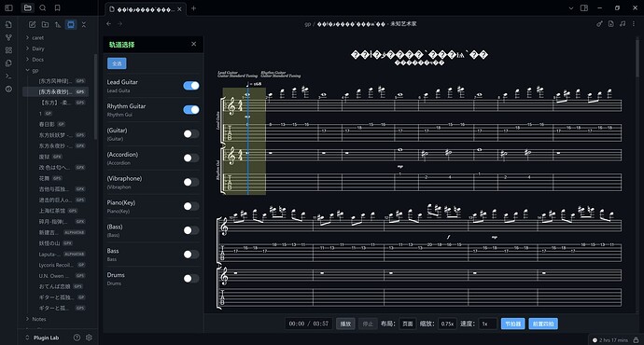The height and width of the screenshot is (345, 644).
Task: Open the file explorer tab icon
Action: click(x=27, y=7)
